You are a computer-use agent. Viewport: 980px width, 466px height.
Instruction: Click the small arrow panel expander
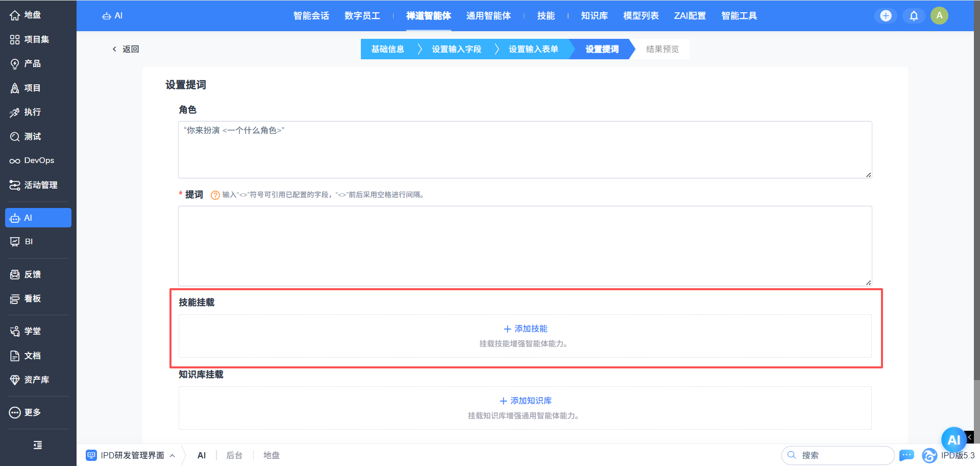coord(969,437)
